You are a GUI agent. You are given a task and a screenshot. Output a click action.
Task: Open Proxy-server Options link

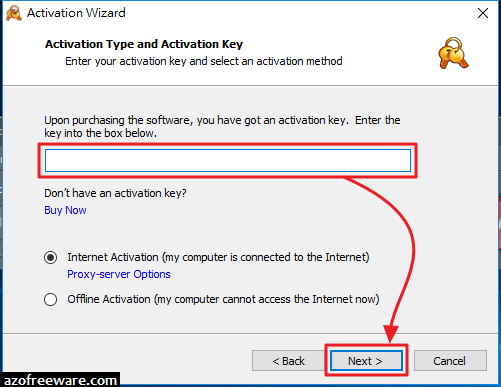(x=119, y=274)
